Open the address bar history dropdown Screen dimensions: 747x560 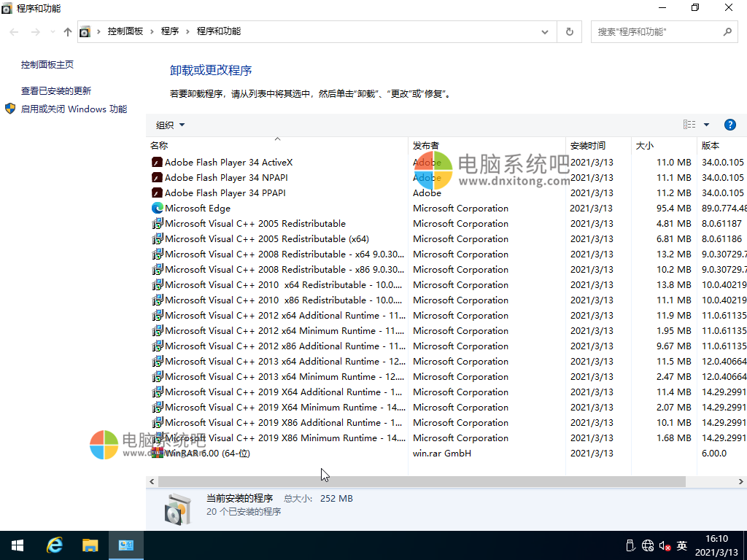545,32
